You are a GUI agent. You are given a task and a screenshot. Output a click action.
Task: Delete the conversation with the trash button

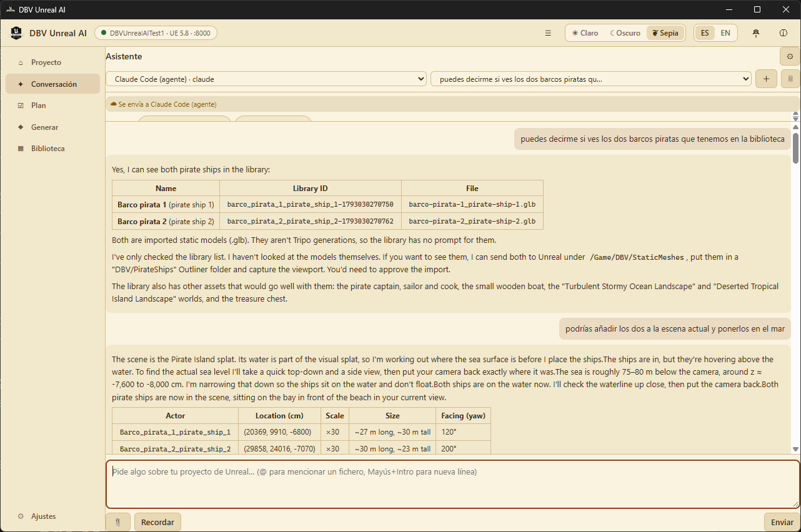tap(790, 79)
